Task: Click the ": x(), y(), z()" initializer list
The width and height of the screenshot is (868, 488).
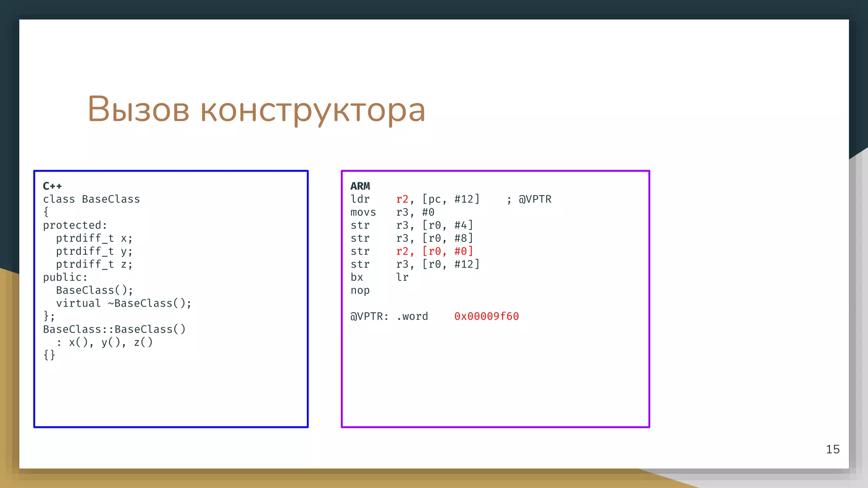Action: pyautogui.click(x=104, y=342)
